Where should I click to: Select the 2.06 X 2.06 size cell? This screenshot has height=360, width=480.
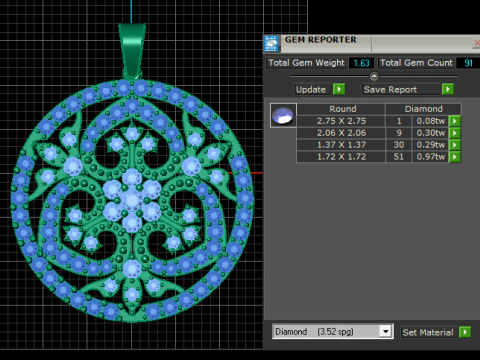tap(341, 133)
